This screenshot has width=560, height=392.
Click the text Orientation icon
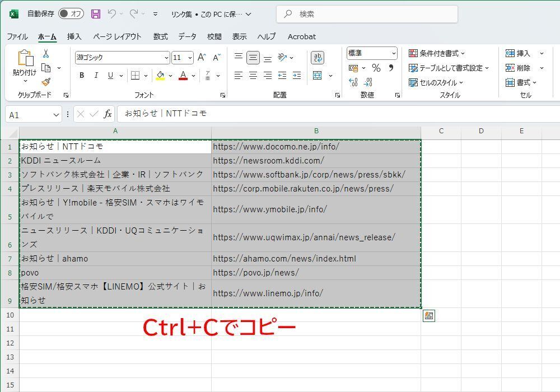[282, 57]
